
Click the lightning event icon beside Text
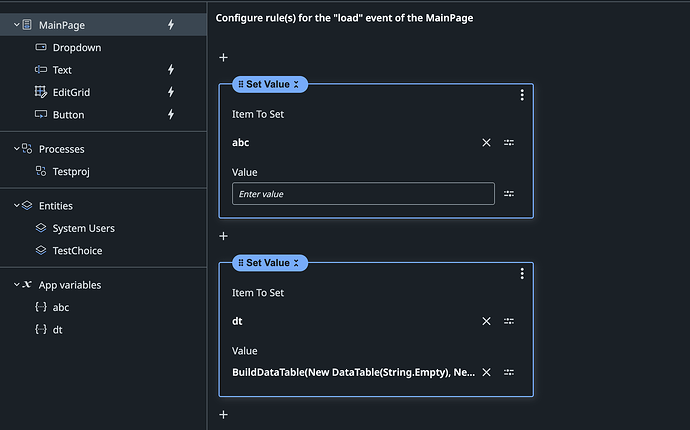170,70
